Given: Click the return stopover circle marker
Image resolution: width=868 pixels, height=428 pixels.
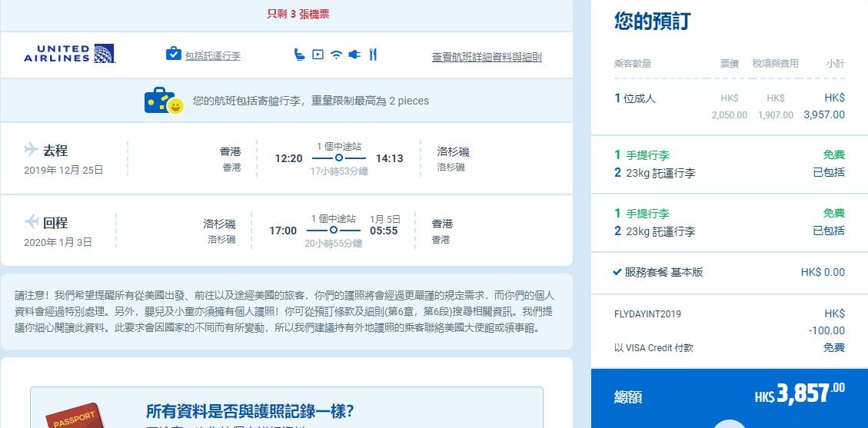Looking at the screenshot, I should coord(333,230).
